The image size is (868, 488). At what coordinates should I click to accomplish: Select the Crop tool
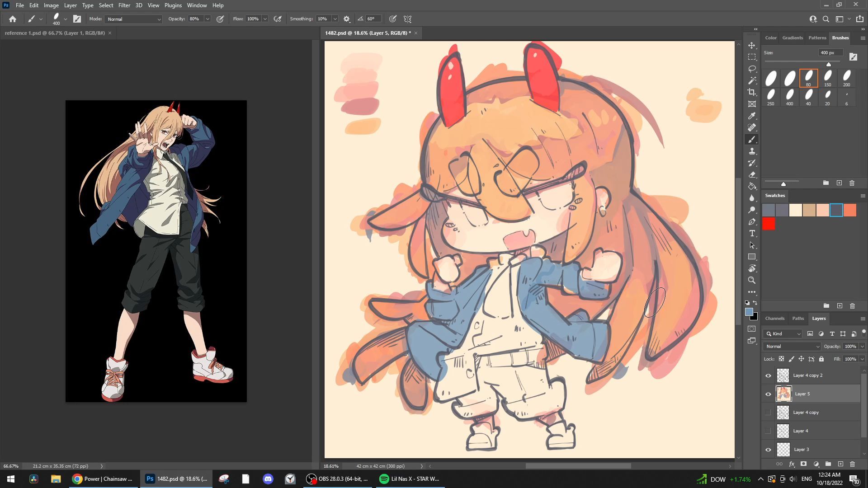point(752,92)
